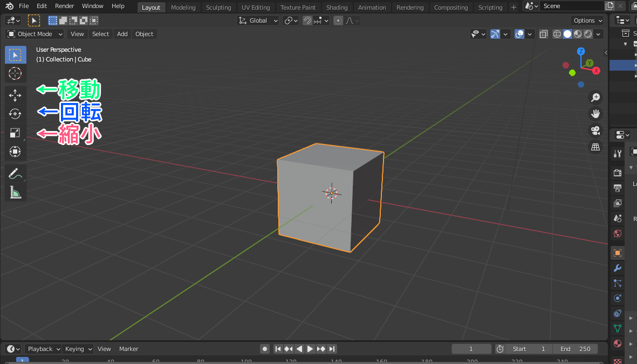The image size is (637, 364).
Task: Open the timeline Marker menu
Action: [x=129, y=349]
